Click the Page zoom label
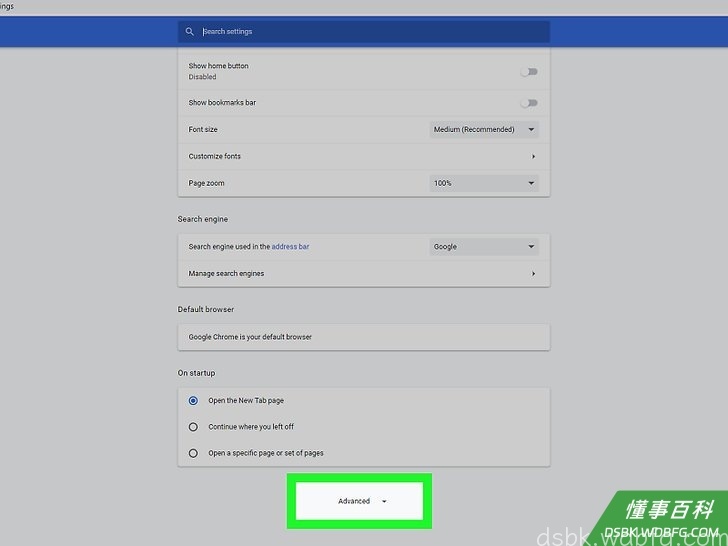Image resolution: width=728 pixels, height=546 pixels. 206,183
